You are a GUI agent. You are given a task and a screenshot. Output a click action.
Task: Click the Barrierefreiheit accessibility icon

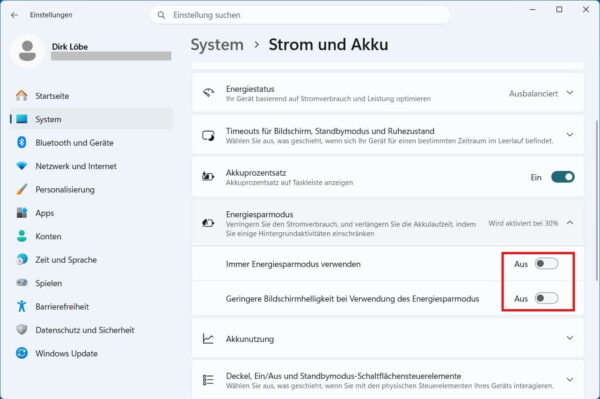pos(22,306)
